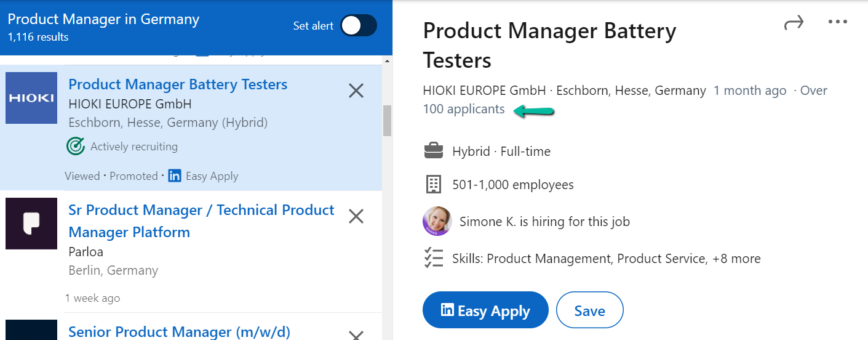The width and height of the screenshot is (868, 340).
Task: Open Product Manager Battery Testers job listing
Action: 178,84
